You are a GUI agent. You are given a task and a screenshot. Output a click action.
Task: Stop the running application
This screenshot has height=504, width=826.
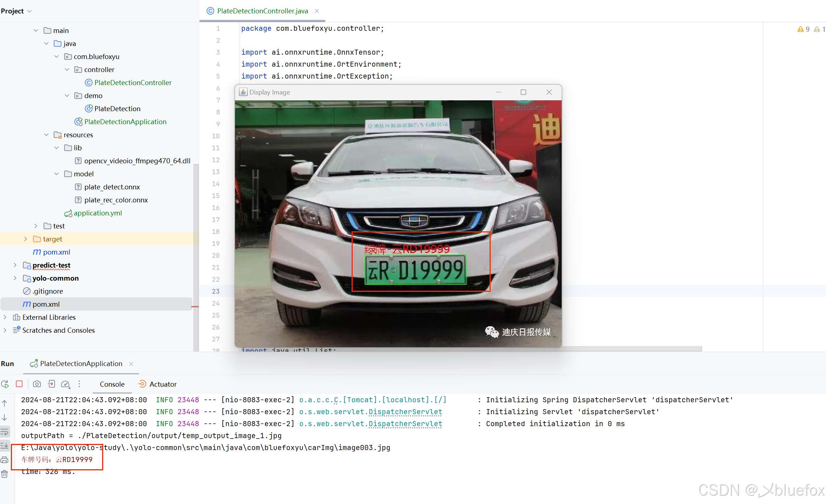pos(20,384)
